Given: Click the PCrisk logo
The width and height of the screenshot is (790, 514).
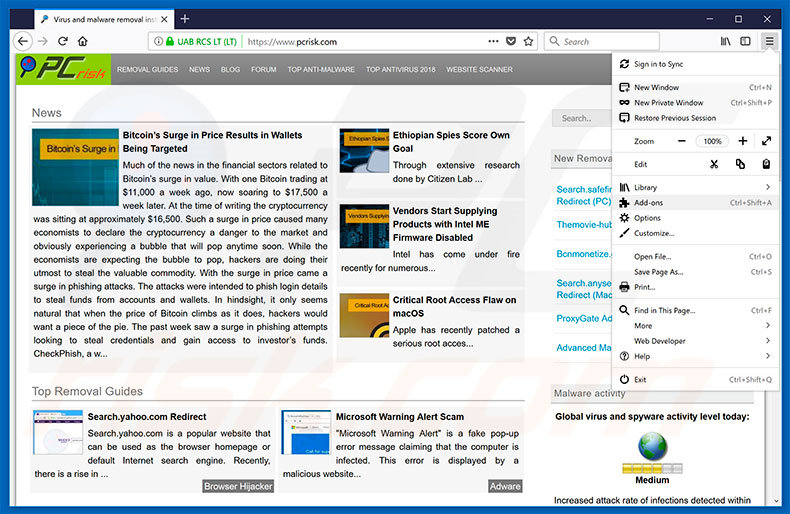Looking at the screenshot, I should (63, 69).
